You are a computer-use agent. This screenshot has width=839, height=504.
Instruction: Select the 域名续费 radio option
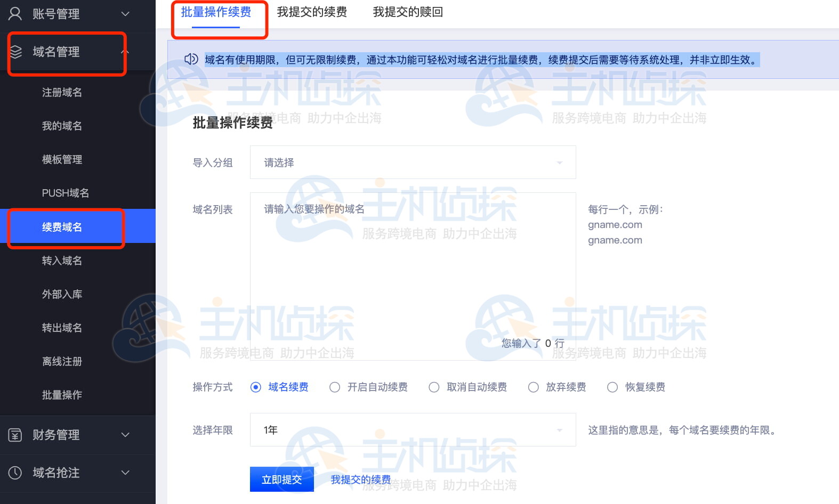coord(256,387)
